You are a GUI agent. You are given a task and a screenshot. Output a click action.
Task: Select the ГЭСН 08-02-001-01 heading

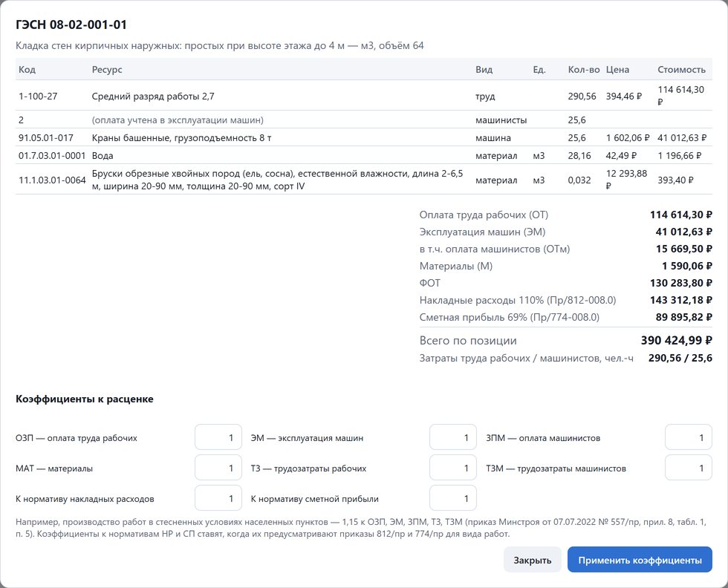[x=71, y=24]
